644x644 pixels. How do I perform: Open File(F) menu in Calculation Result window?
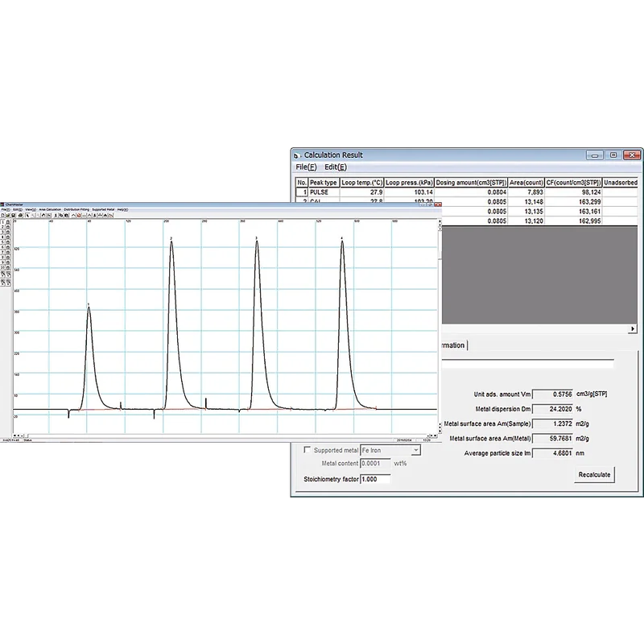pyautogui.click(x=306, y=167)
